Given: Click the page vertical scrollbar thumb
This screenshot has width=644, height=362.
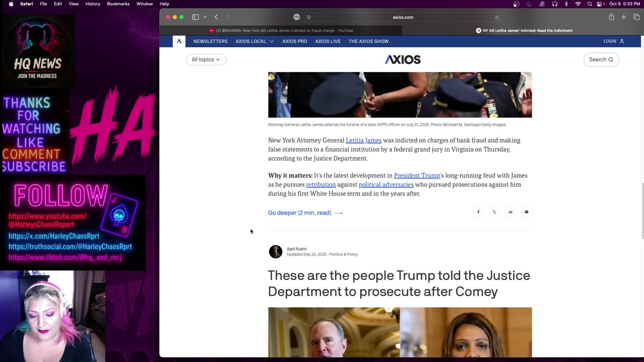Looking at the screenshot, I should click(x=642, y=211).
